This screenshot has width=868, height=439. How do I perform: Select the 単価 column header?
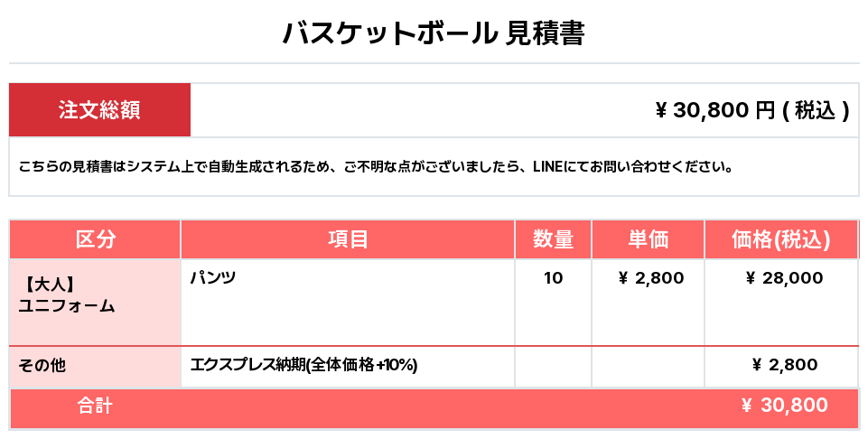click(648, 239)
